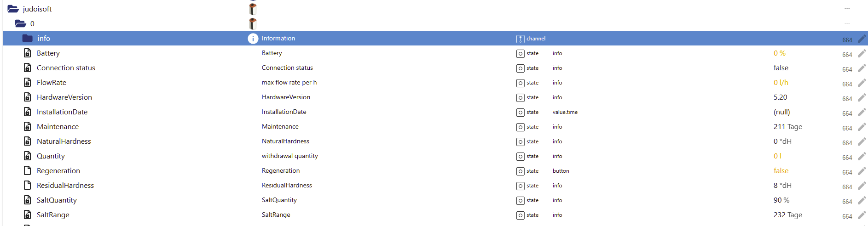Click the Information 'i' icon
868x226 pixels.
click(x=253, y=39)
